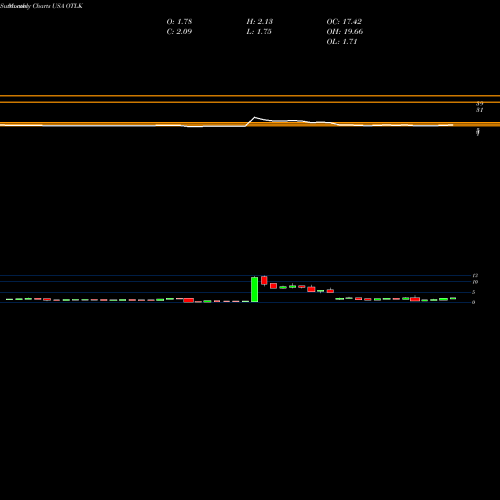The height and width of the screenshot is (500, 500).
Task: Click the red candle right after the green spike
Action: coord(264,280)
